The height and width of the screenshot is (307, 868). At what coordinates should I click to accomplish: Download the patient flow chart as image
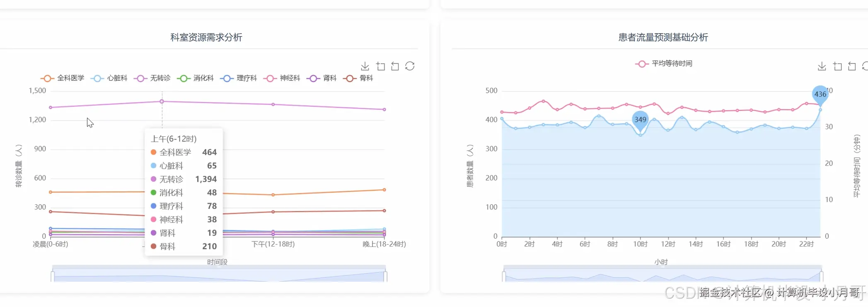(x=822, y=66)
